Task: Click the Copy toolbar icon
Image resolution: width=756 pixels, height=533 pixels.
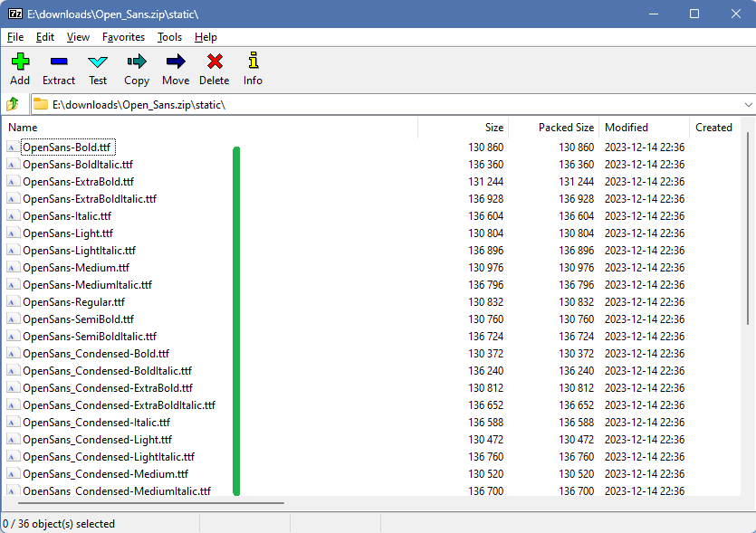Action: coord(137,62)
